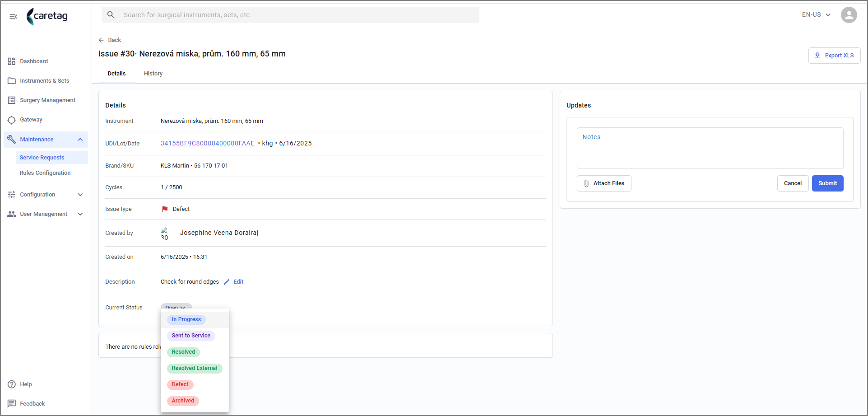Choose Resolved External status option
The height and width of the screenshot is (416, 868).
pos(195,368)
